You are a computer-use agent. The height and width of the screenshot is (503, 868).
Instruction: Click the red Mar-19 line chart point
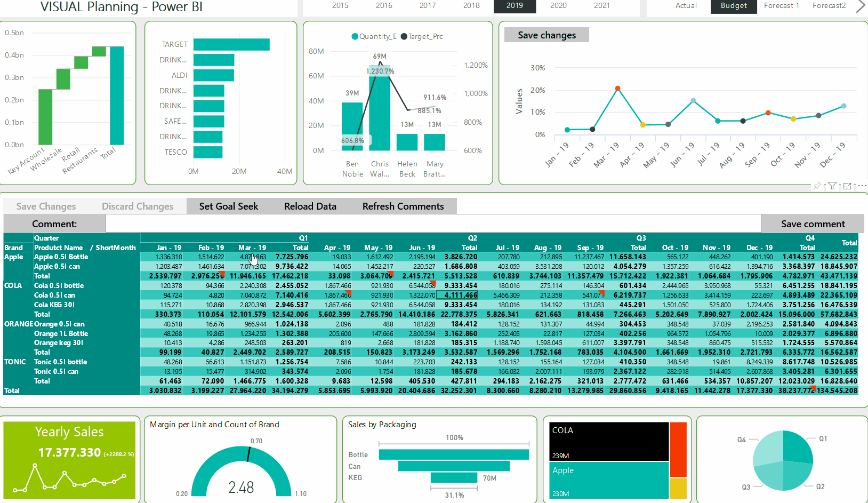click(x=617, y=89)
